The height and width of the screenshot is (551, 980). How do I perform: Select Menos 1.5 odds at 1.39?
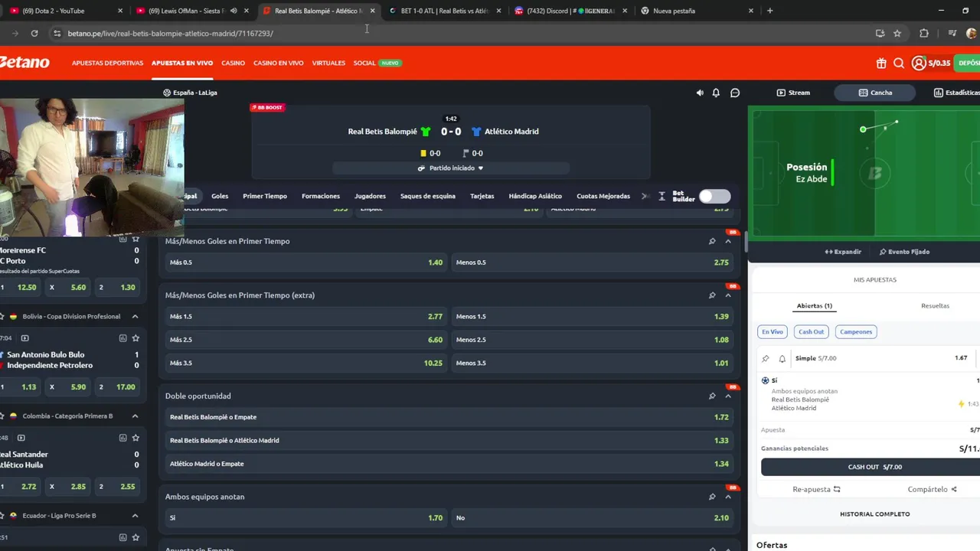[x=592, y=317]
